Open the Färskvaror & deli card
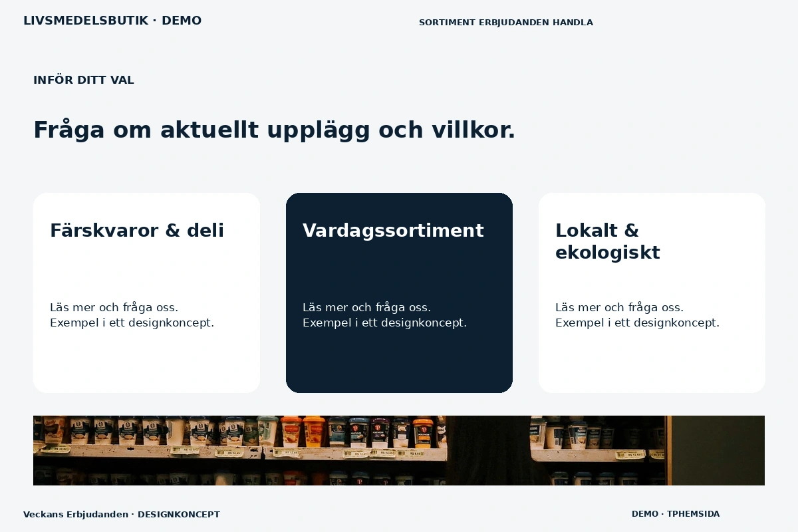Screen dimensions: 798x532 146,293
